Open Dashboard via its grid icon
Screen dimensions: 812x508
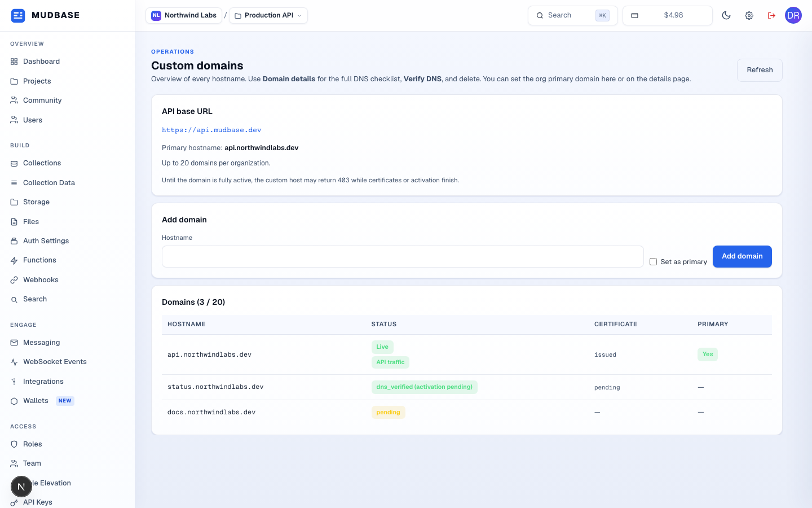(14, 62)
